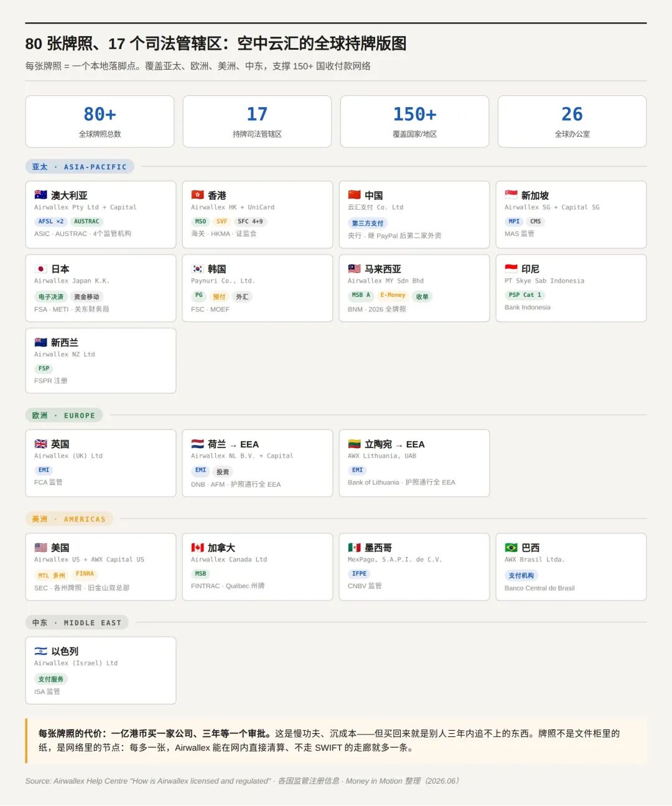Click the IFPE badge under 墨西哥

pyautogui.click(x=359, y=574)
